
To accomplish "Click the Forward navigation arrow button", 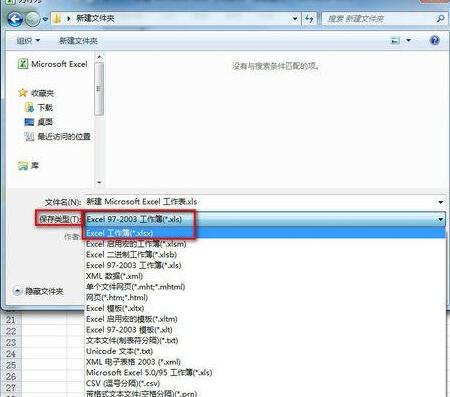I will [x=33, y=19].
